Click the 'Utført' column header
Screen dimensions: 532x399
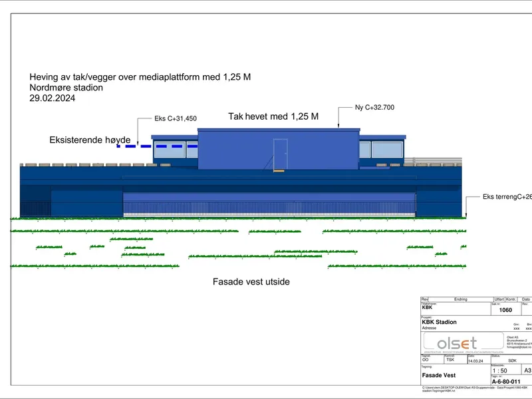pos(499,299)
